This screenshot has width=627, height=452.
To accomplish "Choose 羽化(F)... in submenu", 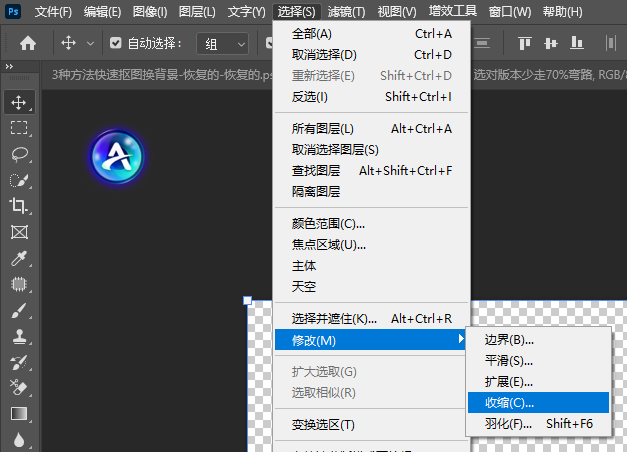I will tap(538, 423).
